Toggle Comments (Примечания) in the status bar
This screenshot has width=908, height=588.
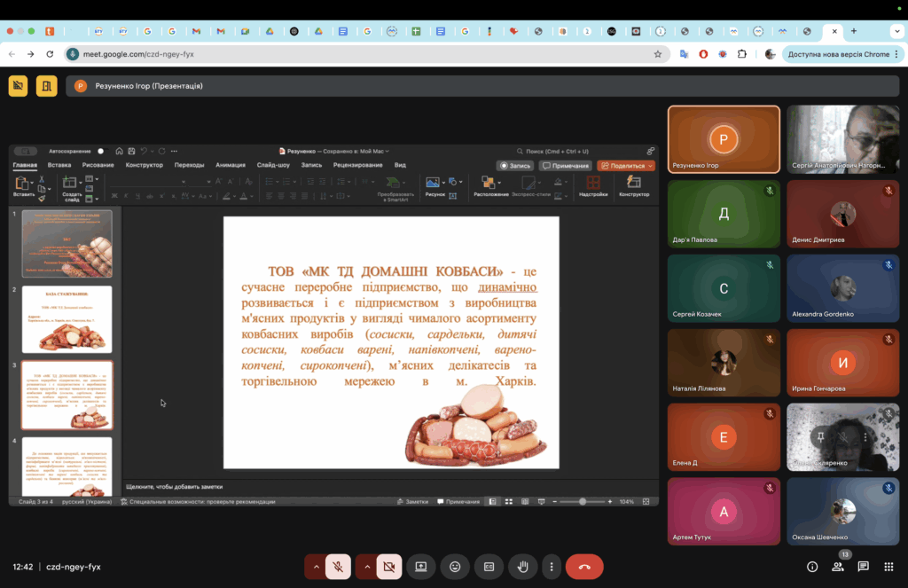[458, 502]
